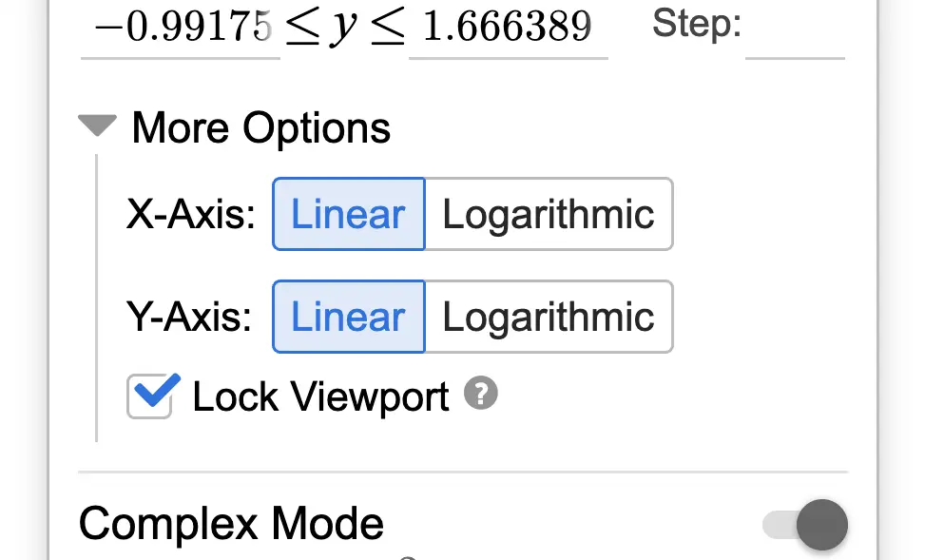Click the y-axis minimum value field

[x=180, y=29]
